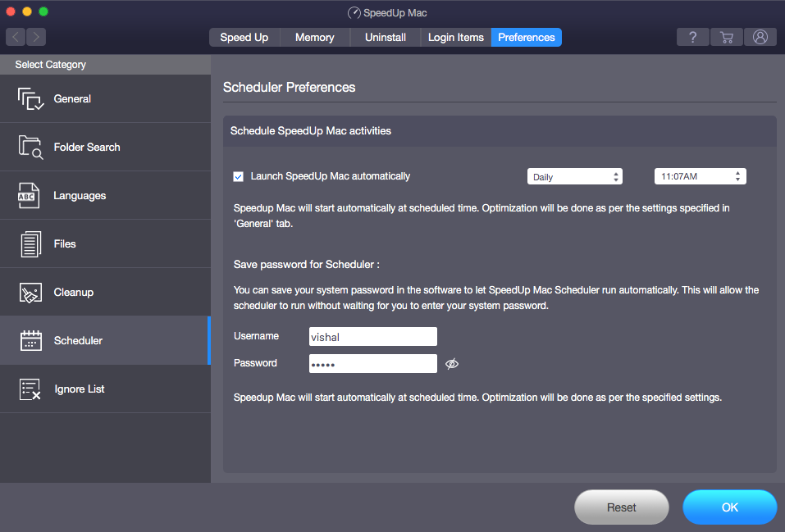Viewport: 785px width, 532px height.
Task: Open the General category icon
Action: click(x=30, y=98)
